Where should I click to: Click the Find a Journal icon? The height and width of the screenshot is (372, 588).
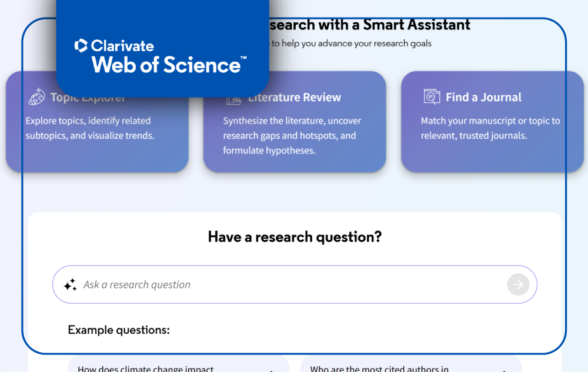[x=432, y=97]
